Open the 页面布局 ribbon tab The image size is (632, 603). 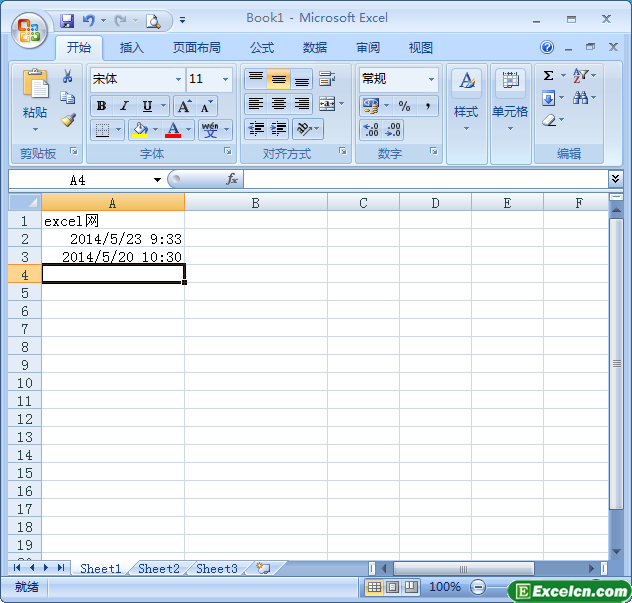tap(197, 48)
